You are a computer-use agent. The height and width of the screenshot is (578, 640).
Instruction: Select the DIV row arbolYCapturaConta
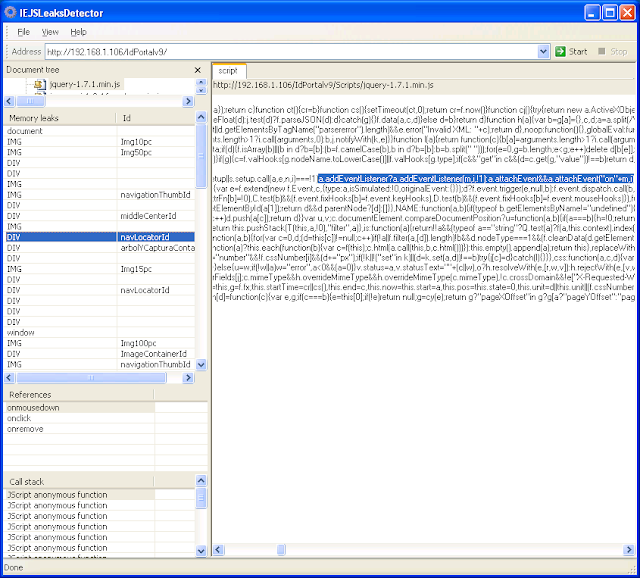(x=100, y=248)
